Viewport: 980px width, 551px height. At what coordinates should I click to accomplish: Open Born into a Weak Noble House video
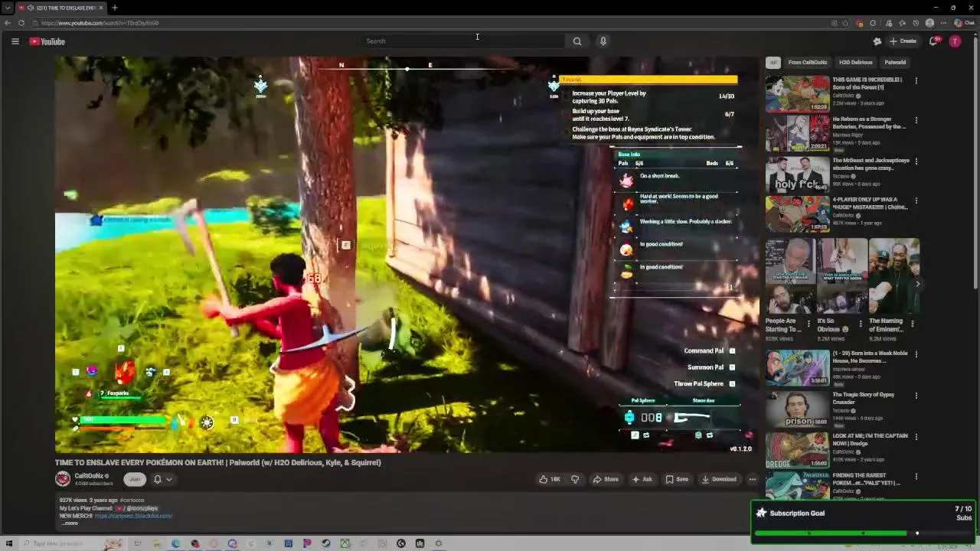(x=797, y=367)
